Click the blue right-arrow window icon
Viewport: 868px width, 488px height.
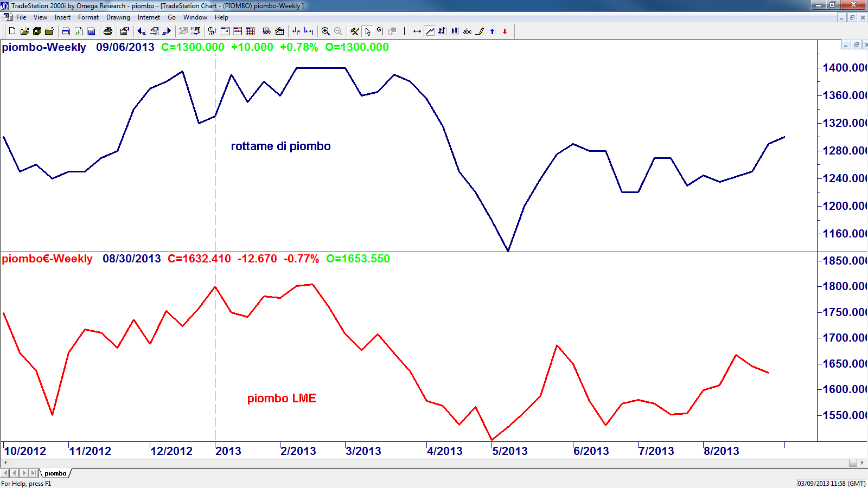pyautogui.click(x=167, y=31)
